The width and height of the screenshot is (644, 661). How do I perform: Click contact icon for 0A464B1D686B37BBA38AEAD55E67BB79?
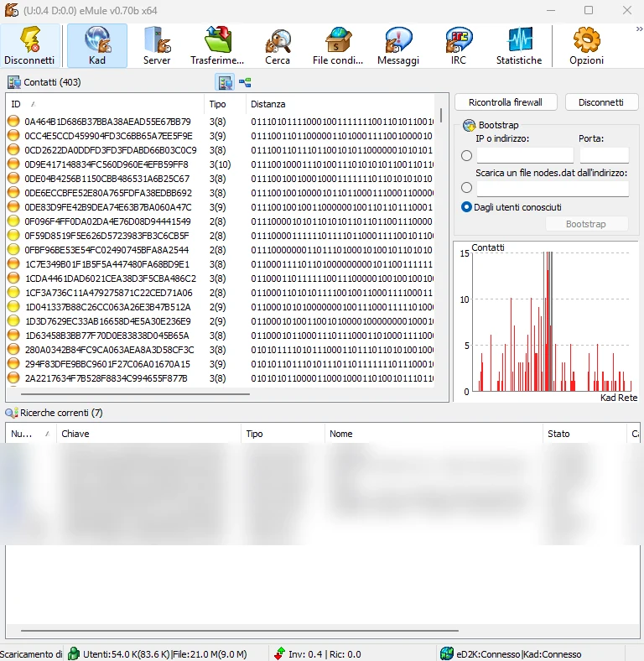click(x=13, y=122)
